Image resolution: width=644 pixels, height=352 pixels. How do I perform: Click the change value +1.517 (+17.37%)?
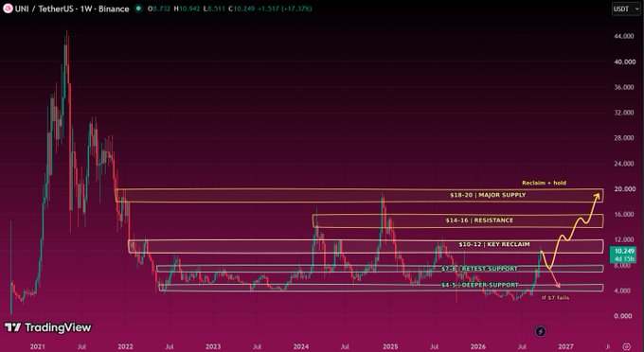pos(285,9)
